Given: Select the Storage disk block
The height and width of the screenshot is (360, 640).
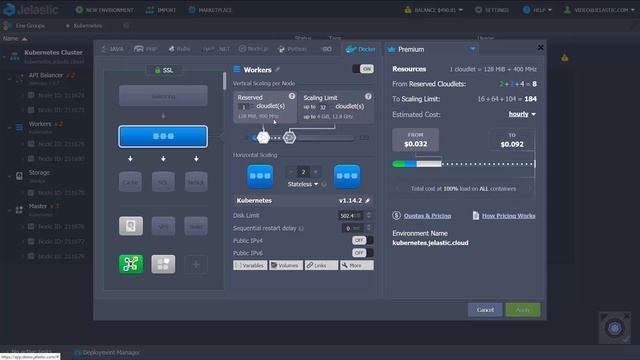Looking at the screenshot, I should point(131,226).
